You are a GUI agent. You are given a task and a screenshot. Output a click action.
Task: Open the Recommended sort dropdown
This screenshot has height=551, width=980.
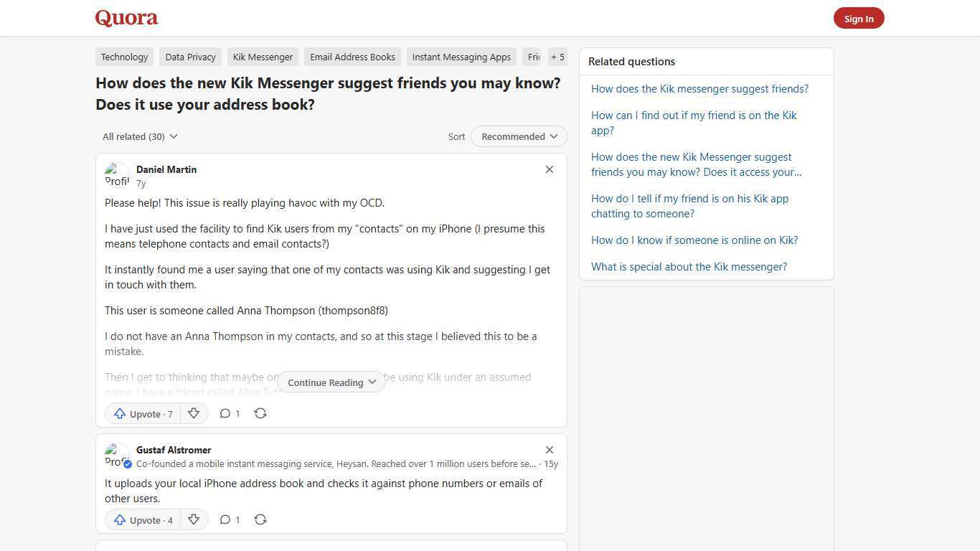(x=518, y=136)
